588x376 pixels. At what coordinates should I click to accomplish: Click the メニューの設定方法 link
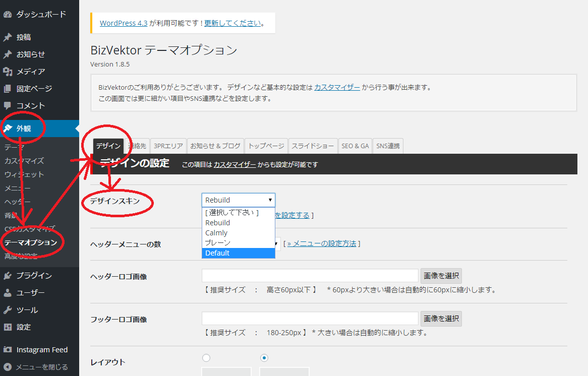[322, 243]
